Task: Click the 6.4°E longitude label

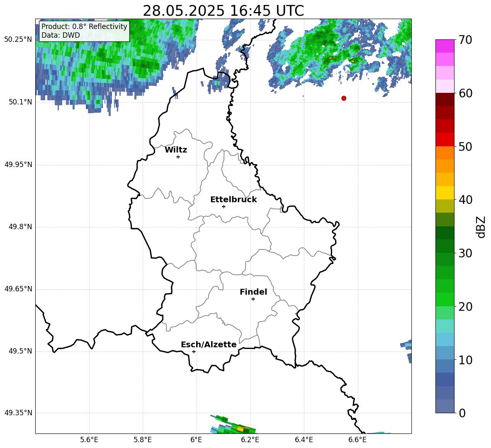Action: [304, 440]
